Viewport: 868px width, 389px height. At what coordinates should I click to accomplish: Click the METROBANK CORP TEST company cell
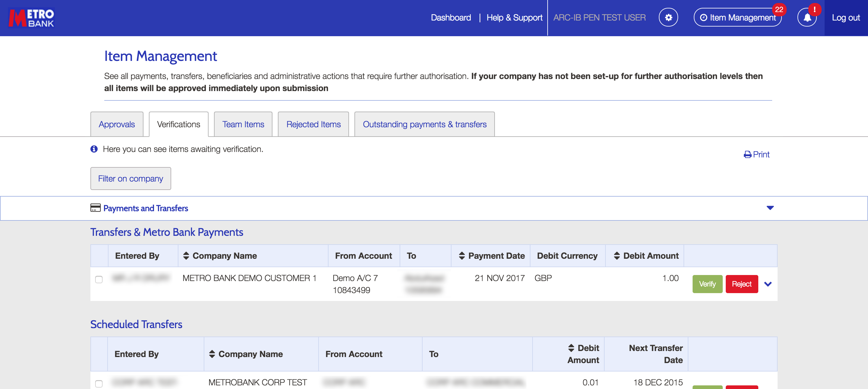click(x=257, y=382)
